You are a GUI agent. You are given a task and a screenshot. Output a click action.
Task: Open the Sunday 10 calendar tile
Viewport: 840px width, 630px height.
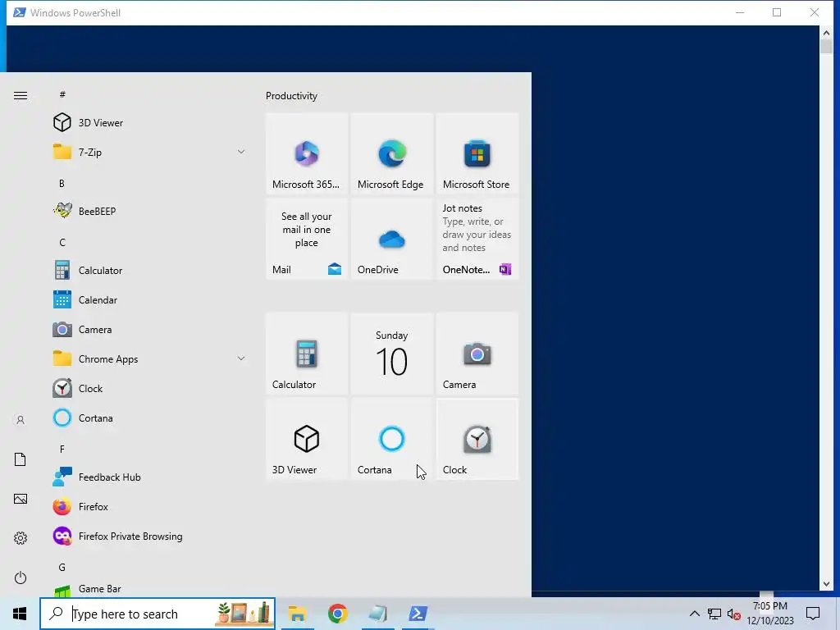coord(391,354)
